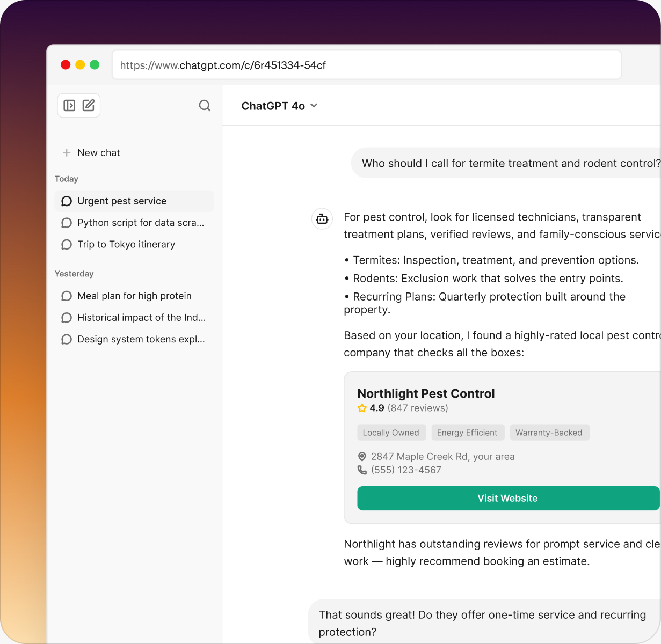This screenshot has width=661, height=644.
Task: Click the phone handset icon
Action: pos(362,470)
